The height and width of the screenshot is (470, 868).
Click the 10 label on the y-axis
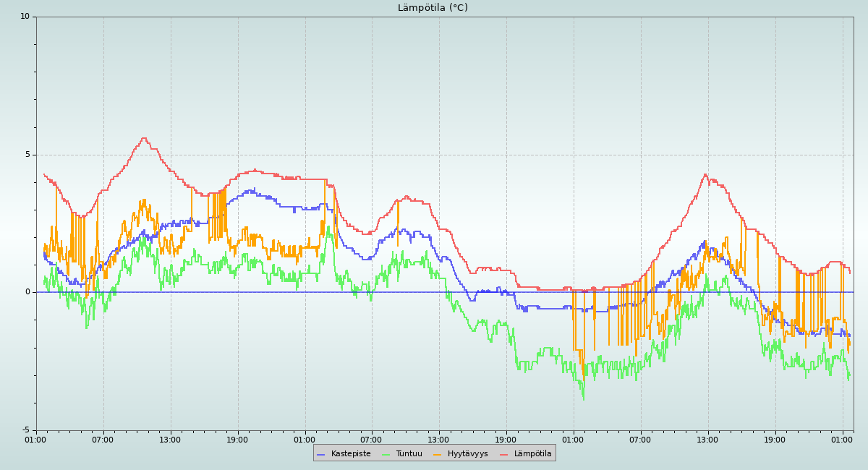[25, 17]
